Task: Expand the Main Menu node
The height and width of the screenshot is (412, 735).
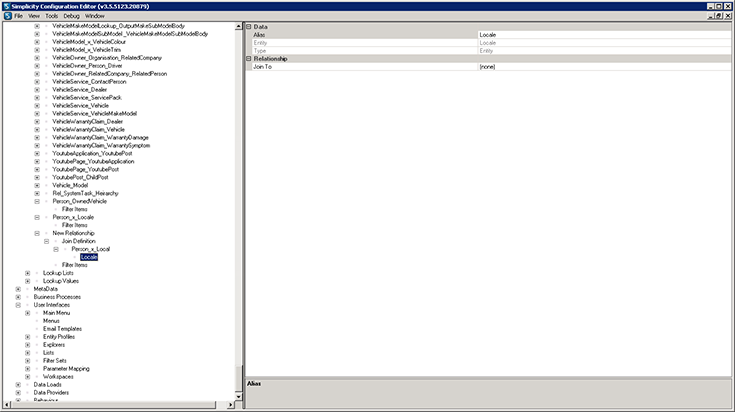Action: [x=28, y=313]
